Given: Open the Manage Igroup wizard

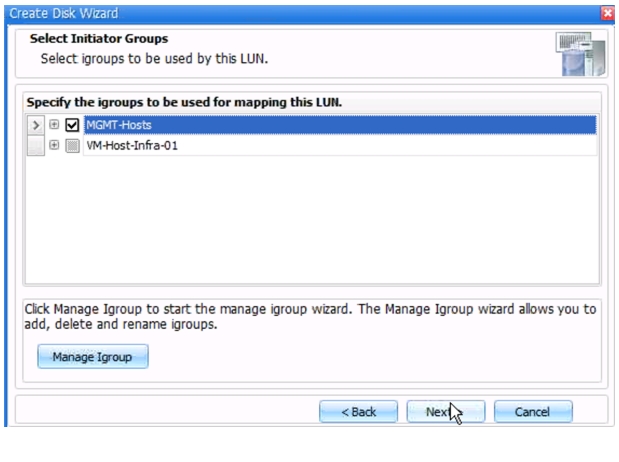Looking at the screenshot, I should [x=93, y=357].
